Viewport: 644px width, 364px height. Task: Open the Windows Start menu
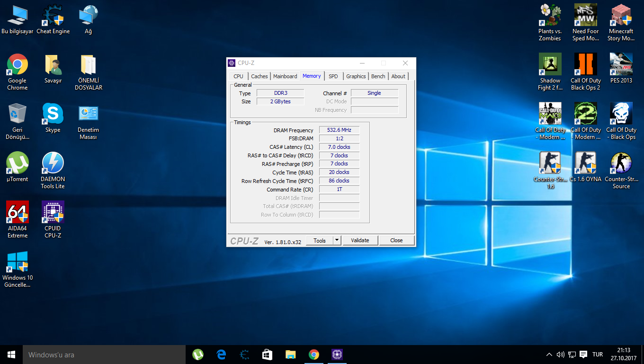(11, 355)
